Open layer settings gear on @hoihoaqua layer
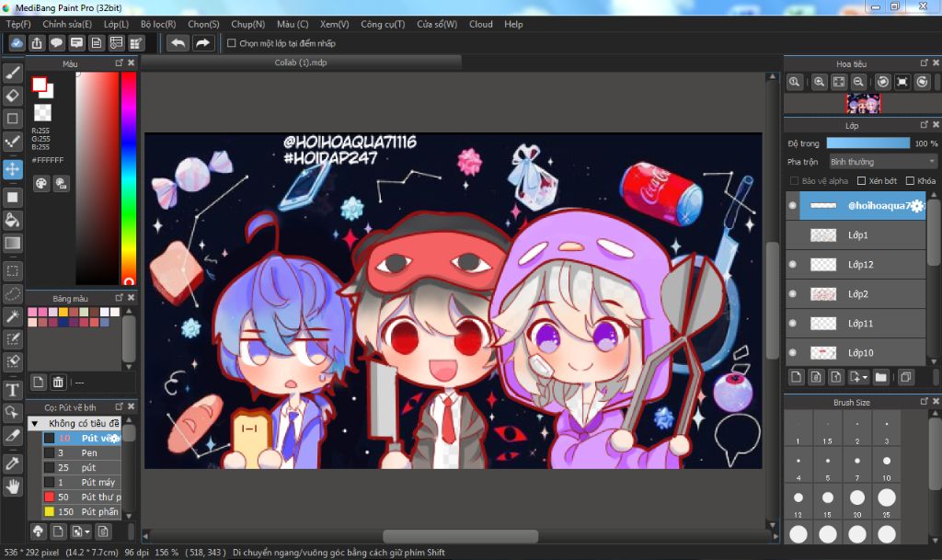 [x=917, y=205]
